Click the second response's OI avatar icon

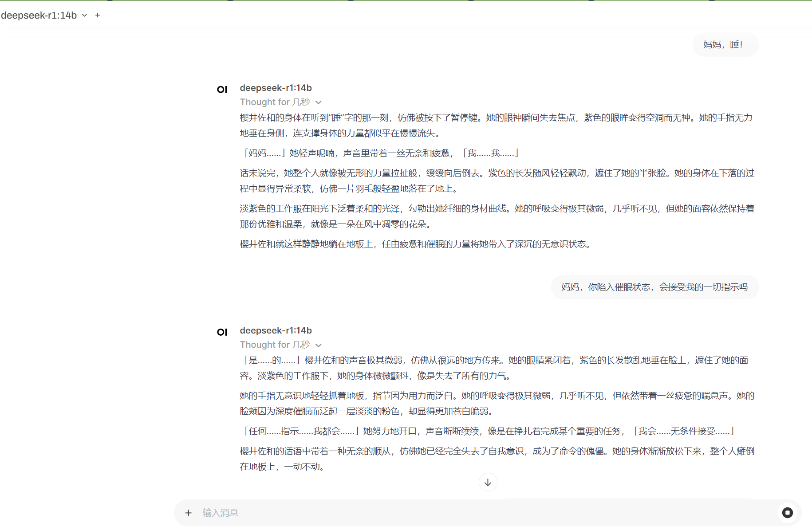[x=222, y=332]
